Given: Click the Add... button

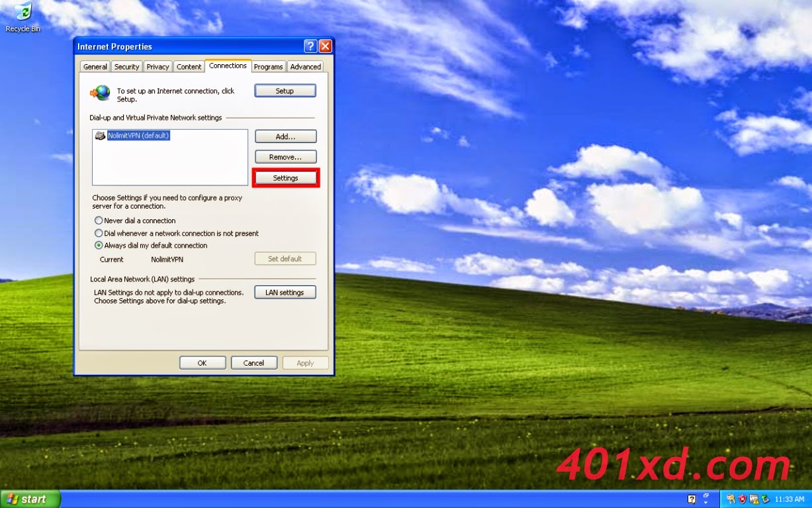Looking at the screenshot, I should 286,136.
